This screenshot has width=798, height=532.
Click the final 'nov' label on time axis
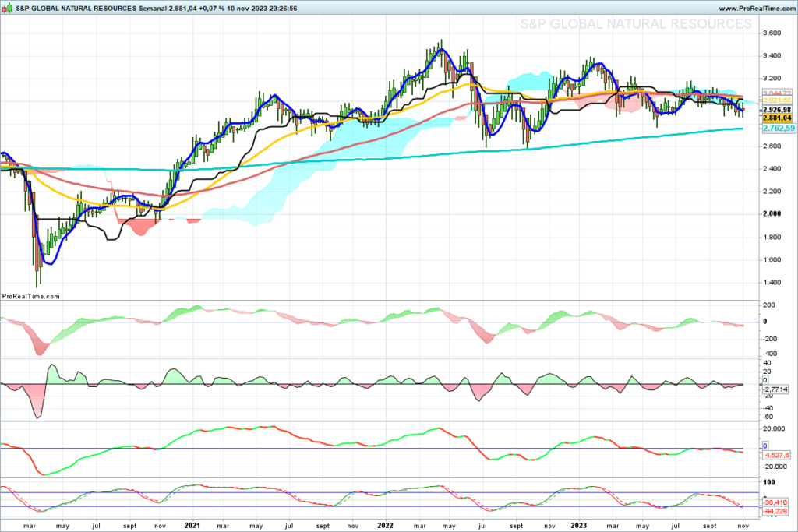[743, 527]
